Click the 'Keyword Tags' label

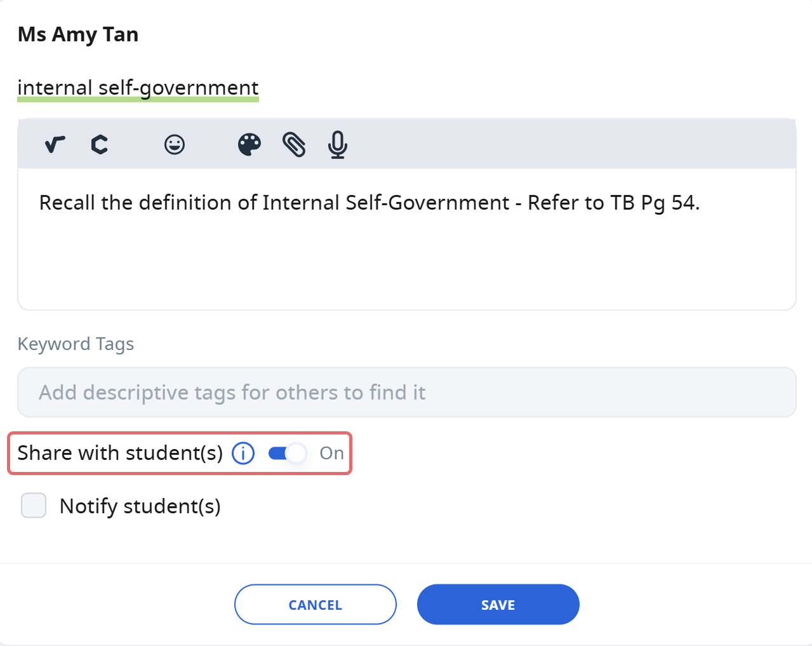[x=76, y=344]
